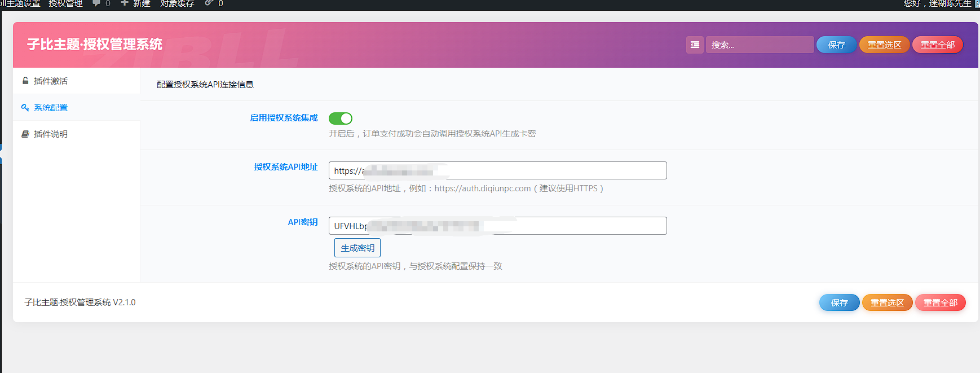The image size is (980, 373).
Task: Open 主题设置 in the admin bar
Action: [20, 3]
